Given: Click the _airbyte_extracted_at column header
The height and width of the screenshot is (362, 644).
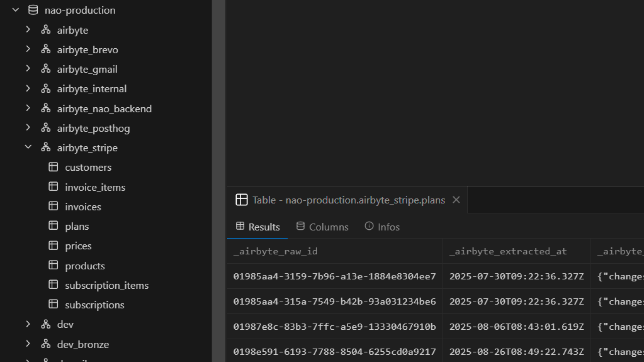Looking at the screenshot, I should click(508, 251).
